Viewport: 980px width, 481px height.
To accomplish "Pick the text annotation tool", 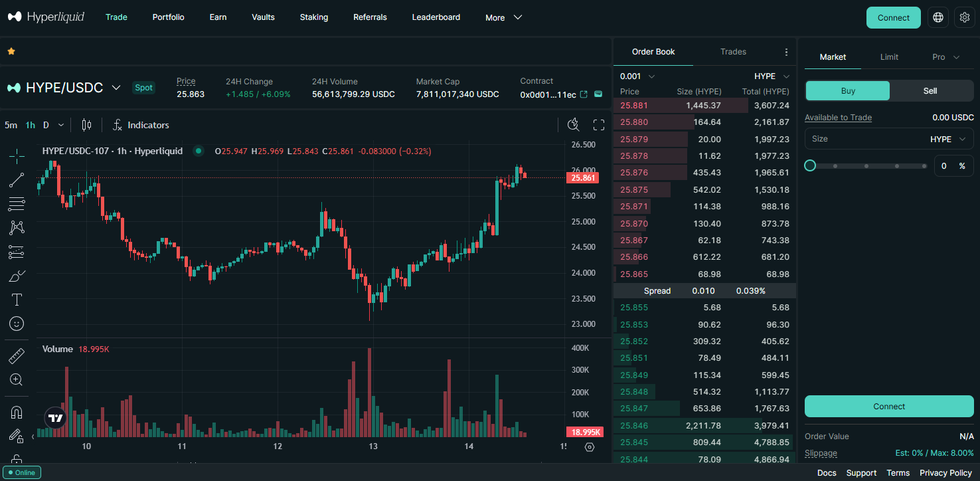I will tap(17, 300).
